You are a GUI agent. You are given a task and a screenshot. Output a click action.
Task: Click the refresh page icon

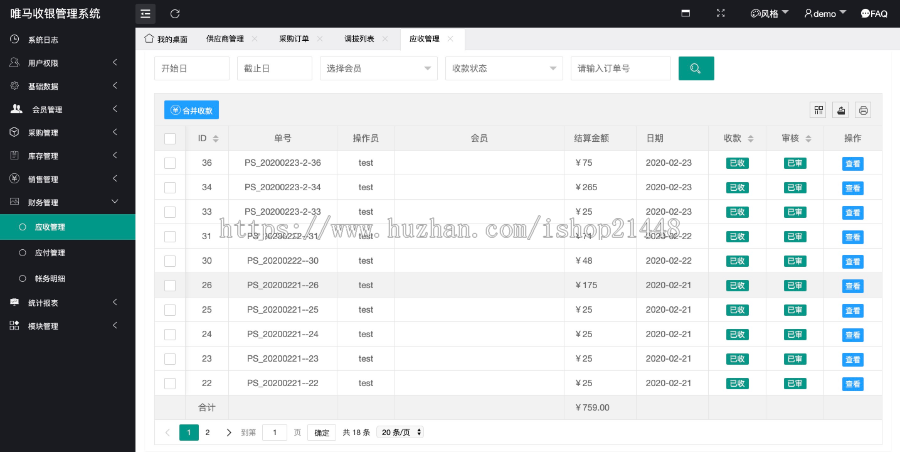[x=175, y=14]
